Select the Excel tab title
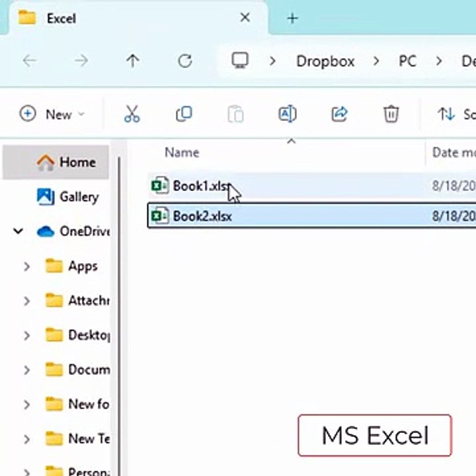 [61, 19]
